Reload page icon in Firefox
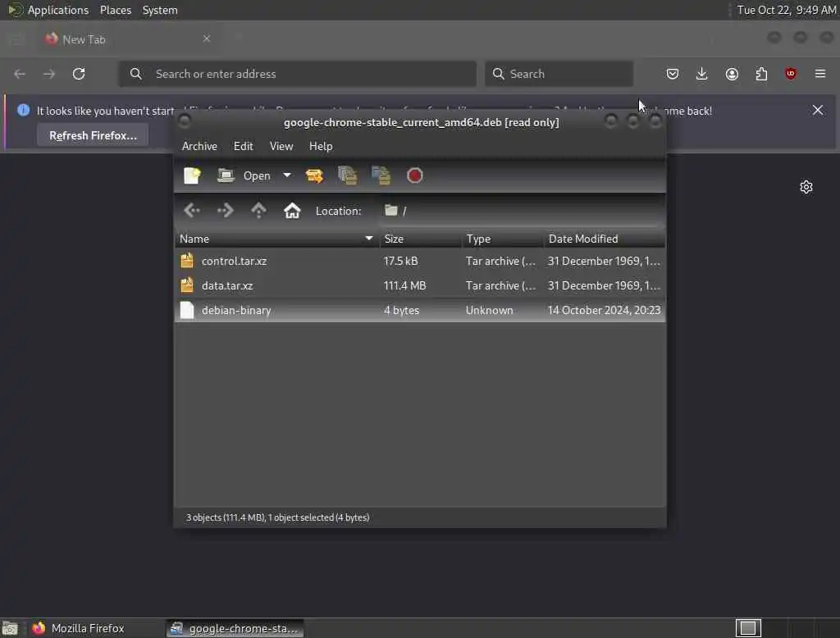 click(79, 73)
